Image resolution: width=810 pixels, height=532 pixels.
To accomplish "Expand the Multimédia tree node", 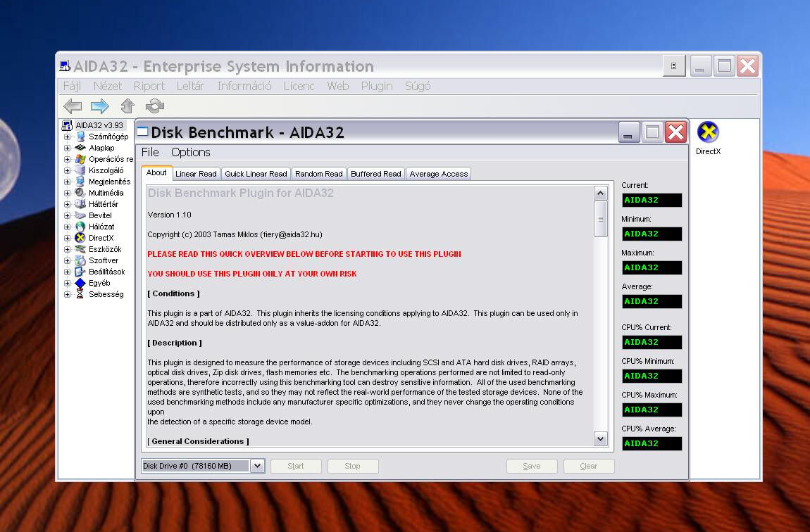I will click(67, 193).
